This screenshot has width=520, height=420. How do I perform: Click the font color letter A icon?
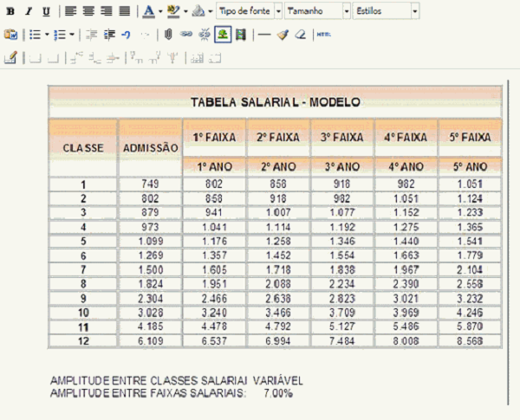tap(148, 11)
